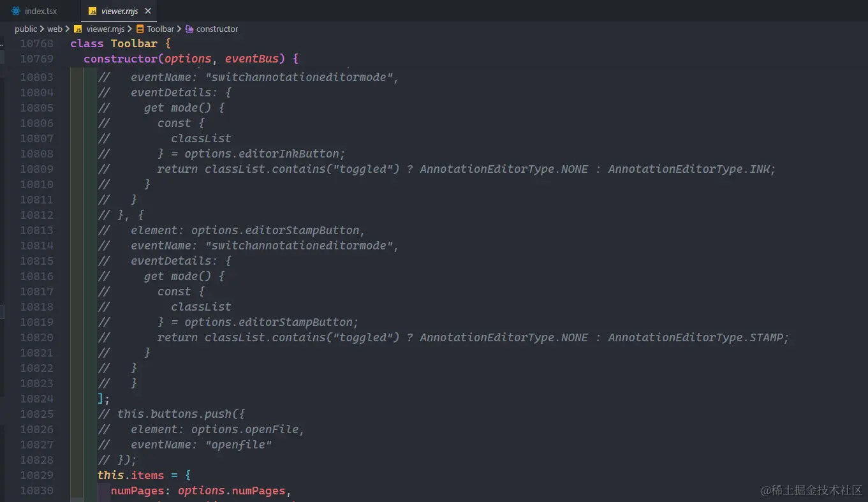Viewport: 868px width, 502px height.
Task: Switch to the index.tsx tab
Action: tap(40, 10)
